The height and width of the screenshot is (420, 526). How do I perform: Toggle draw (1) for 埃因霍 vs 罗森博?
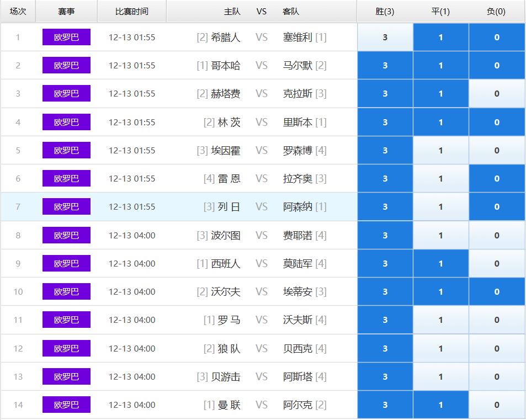[441, 150]
